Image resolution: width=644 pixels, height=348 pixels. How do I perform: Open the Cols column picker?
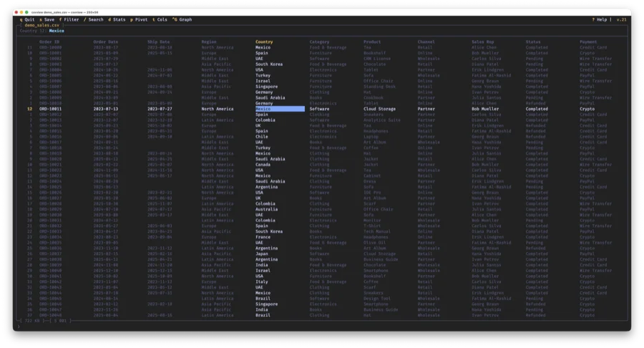point(160,19)
